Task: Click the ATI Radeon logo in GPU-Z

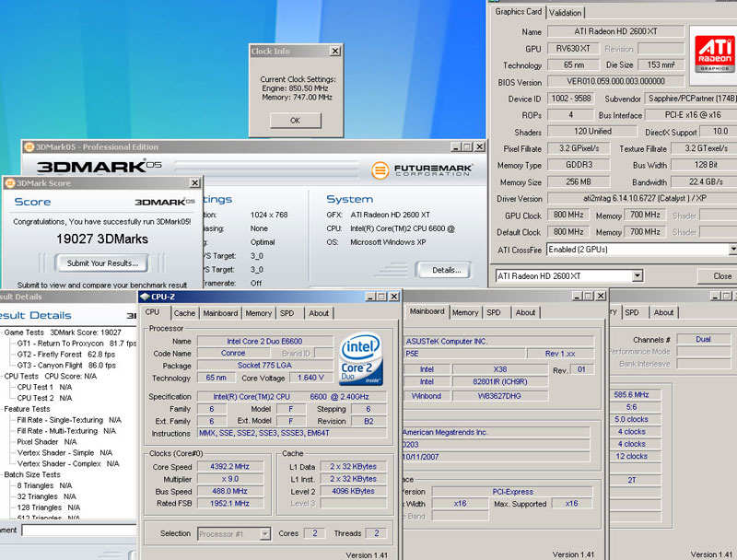Action: tap(714, 54)
